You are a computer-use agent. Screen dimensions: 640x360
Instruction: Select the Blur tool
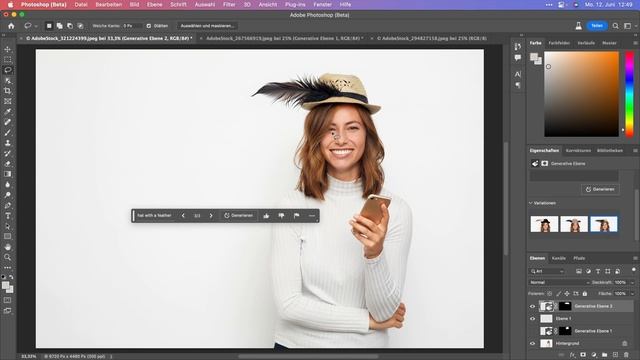[7, 184]
